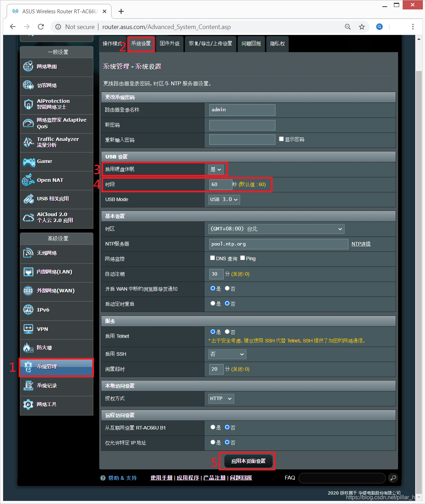425x504 pixels.
Task: Switch to 操作模式 tab
Action: tap(113, 44)
